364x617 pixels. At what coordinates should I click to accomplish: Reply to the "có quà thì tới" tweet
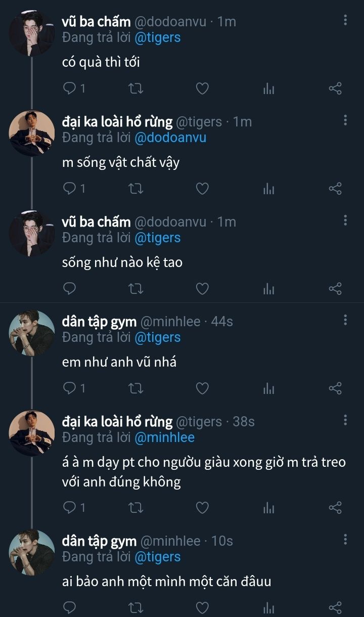(x=69, y=89)
